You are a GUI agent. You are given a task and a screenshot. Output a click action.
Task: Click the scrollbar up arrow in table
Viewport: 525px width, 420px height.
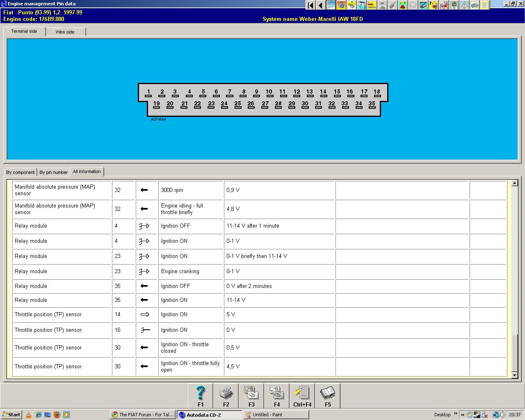tap(515, 183)
